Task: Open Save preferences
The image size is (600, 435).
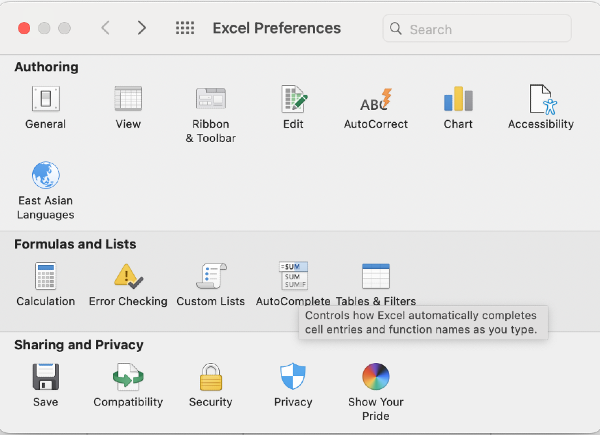Action: point(45,377)
